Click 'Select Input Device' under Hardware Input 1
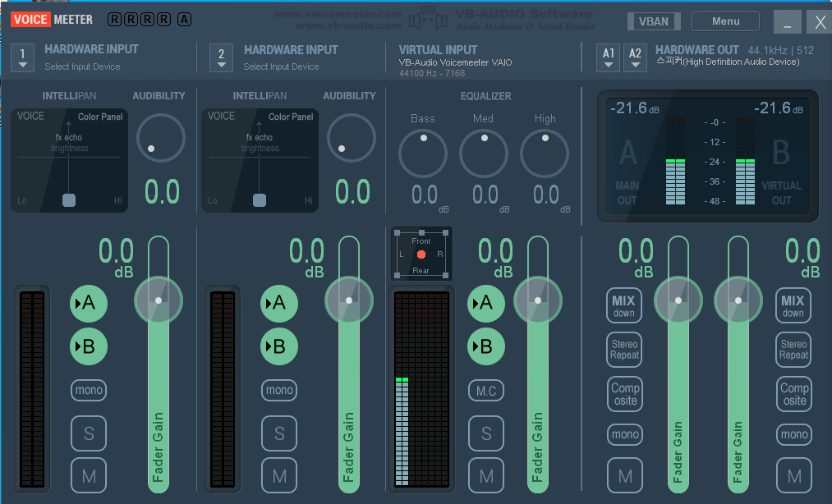The width and height of the screenshot is (832, 504). click(x=82, y=66)
